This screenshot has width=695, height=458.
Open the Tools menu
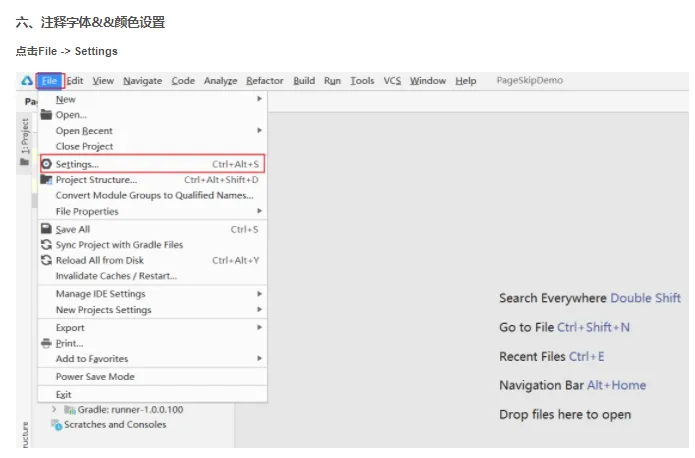[362, 81]
